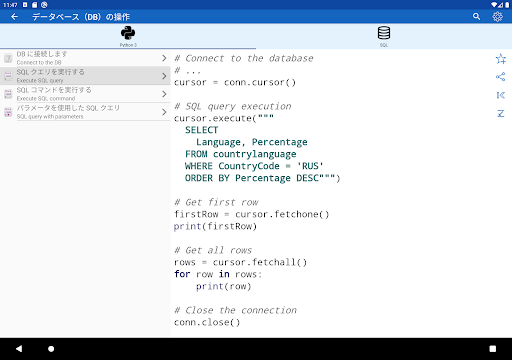The image size is (512, 360).
Task: Collapse the side list panel icon
Action: (500, 95)
